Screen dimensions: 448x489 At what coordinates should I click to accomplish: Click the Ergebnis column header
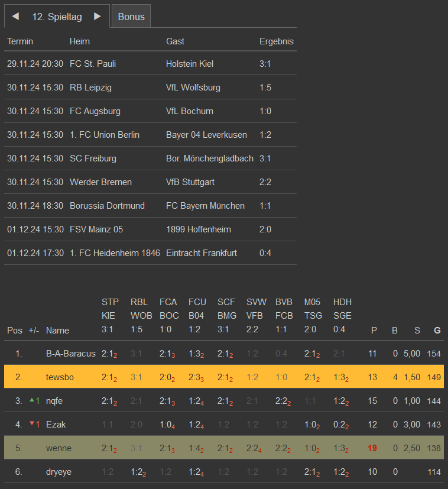276,41
